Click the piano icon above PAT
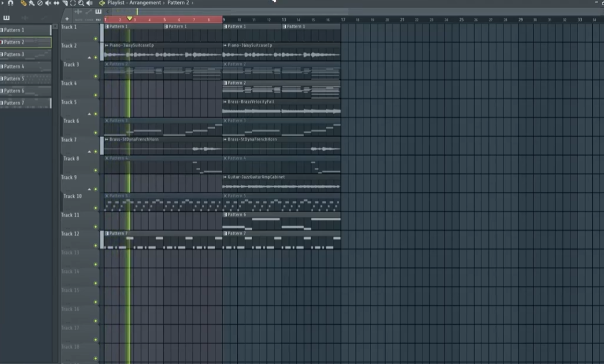Image resolution: width=604 pixels, height=364 pixels. tap(98, 12)
